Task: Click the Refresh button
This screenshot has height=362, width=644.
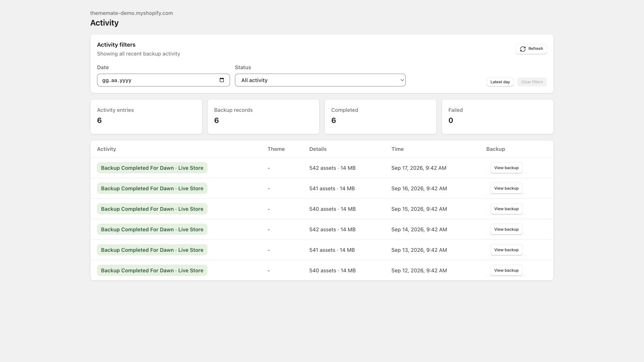Action: 531,49
